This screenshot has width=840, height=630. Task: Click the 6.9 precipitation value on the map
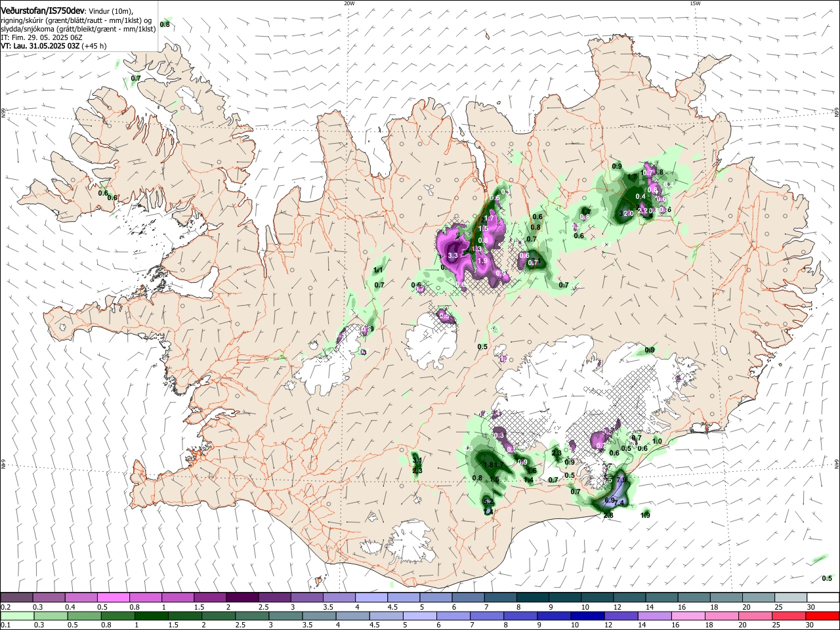coord(609,501)
